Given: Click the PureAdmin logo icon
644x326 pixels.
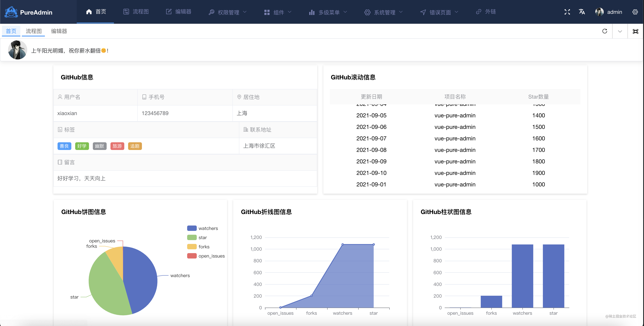Looking at the screenshot, I should [x=11, y=12].
